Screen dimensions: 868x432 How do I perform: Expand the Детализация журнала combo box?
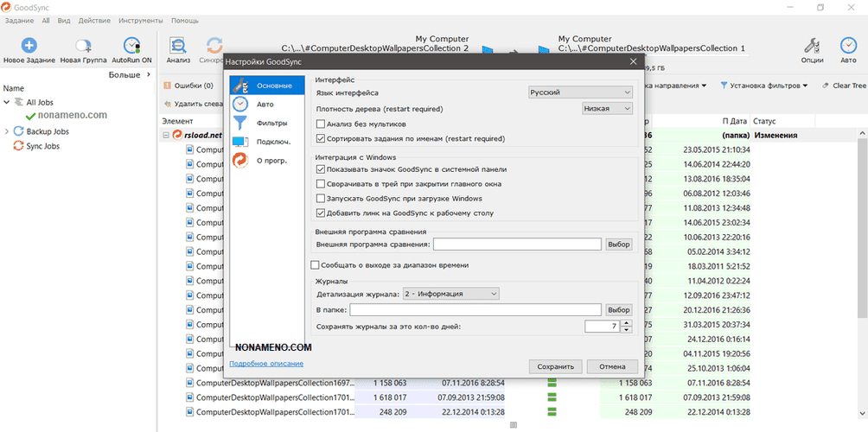[450, 294]
